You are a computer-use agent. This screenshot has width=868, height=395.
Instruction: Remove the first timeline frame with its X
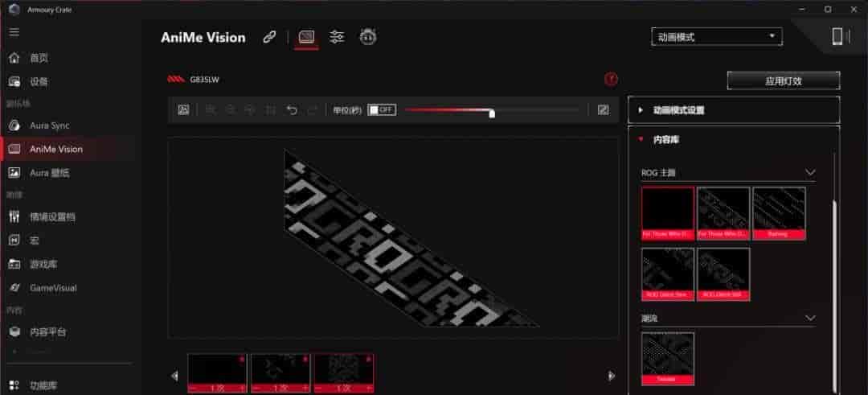point(243,360)
